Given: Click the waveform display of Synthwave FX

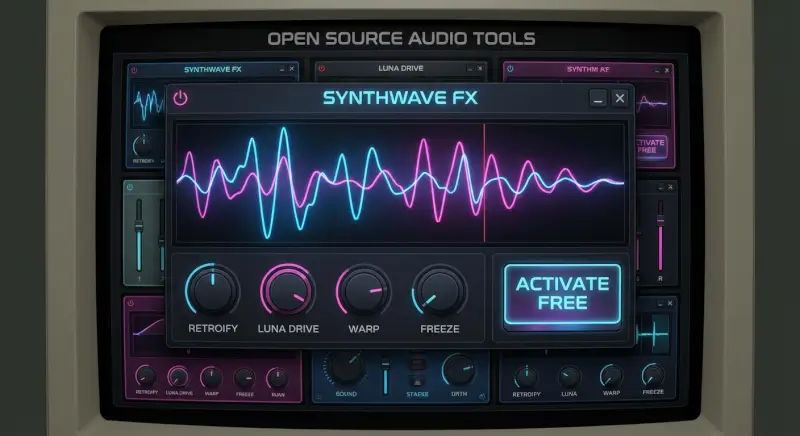Looking at the screenshot, I should 401,183.
